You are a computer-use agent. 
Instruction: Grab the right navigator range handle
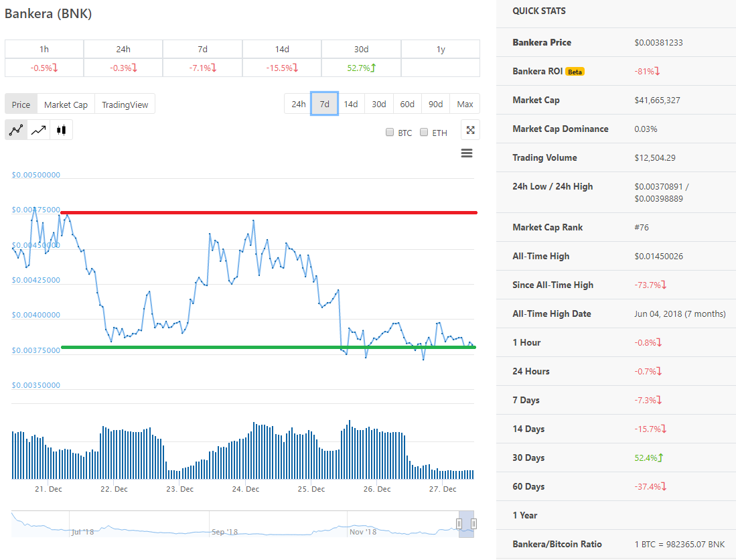[x=473, y=523]
